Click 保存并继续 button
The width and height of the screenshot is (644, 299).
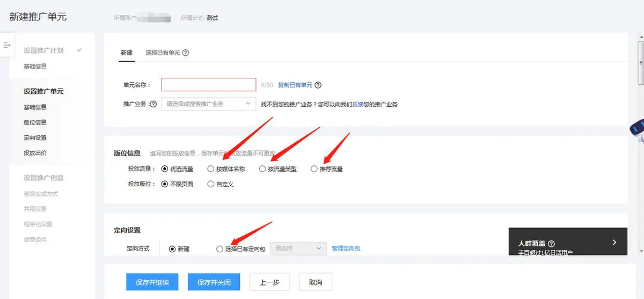[x=152, y=282]
